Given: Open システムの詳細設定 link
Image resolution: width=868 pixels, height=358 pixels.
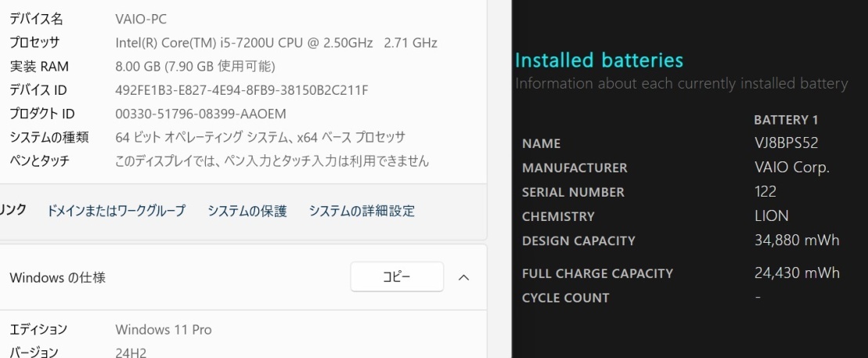Looking at the screenshot, I should pyautogui.click(x=362, y=212).
